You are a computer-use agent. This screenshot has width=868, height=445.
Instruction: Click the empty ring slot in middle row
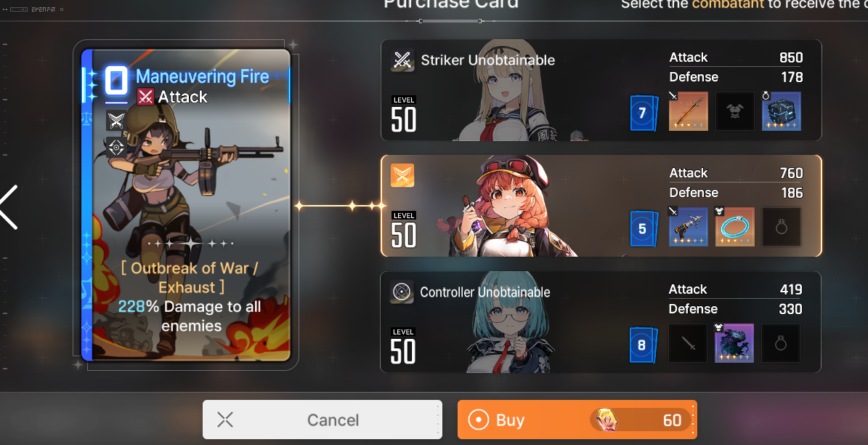(781, 227)
